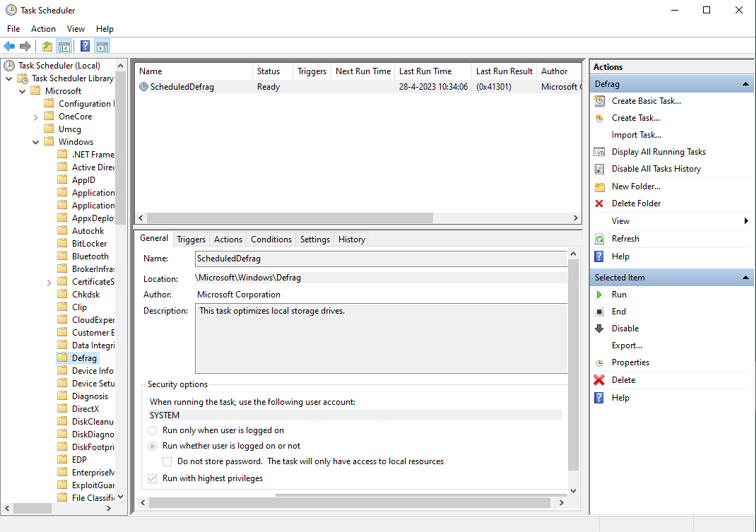Select Run only when user is logged on
756x532 pixels.
(x=153, y=430)
